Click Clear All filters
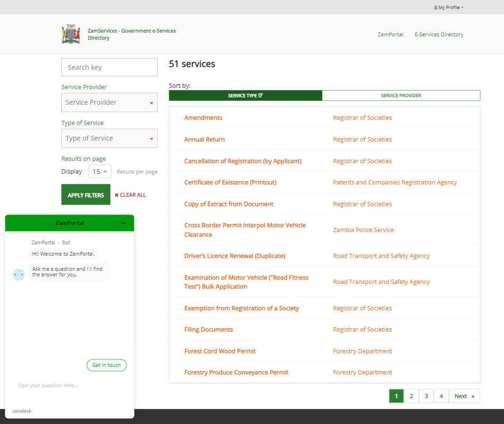This screenshot has width=504, height=424. tap(130, 195)
